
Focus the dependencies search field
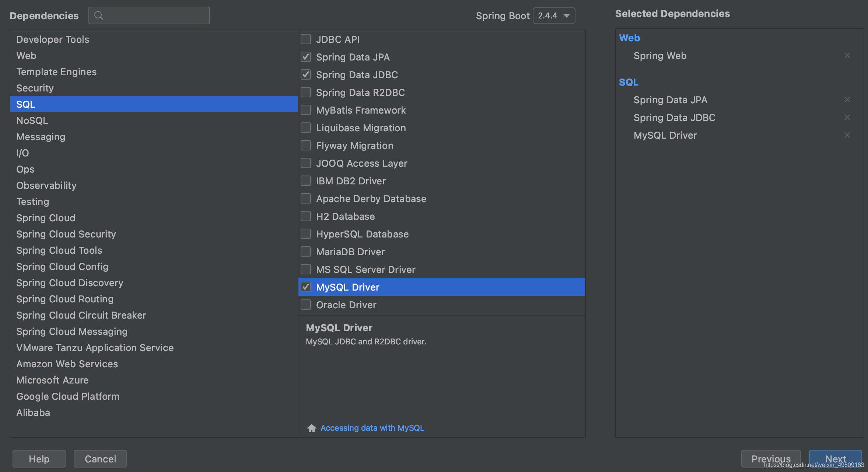pos(149,15)
